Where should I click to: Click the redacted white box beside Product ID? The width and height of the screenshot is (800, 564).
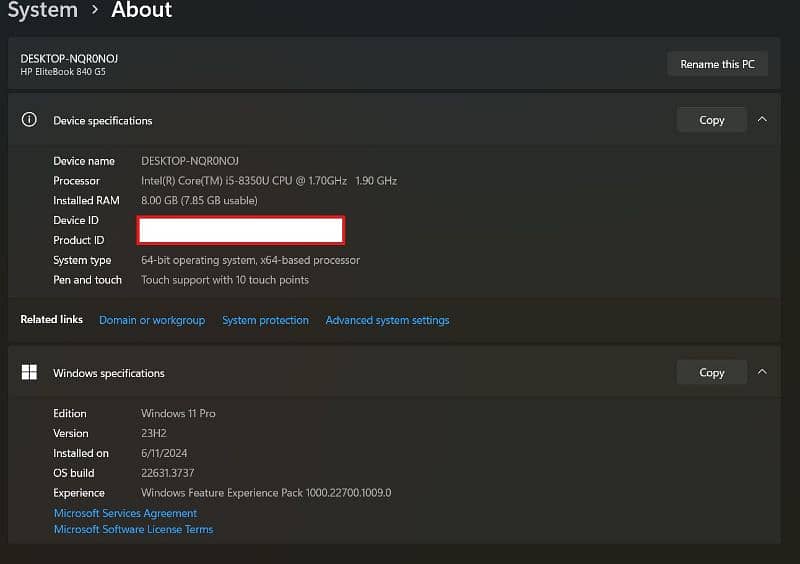point(241,231)
